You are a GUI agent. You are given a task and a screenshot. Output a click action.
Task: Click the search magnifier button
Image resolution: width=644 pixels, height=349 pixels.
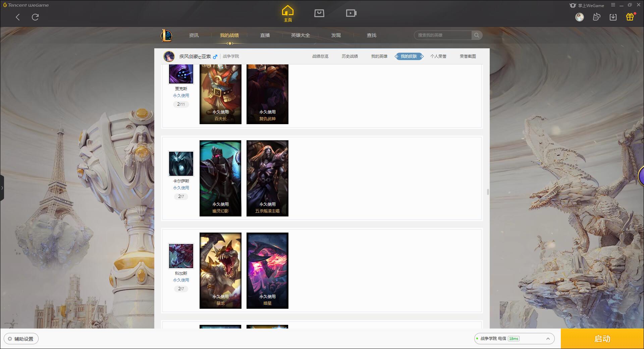477,35
